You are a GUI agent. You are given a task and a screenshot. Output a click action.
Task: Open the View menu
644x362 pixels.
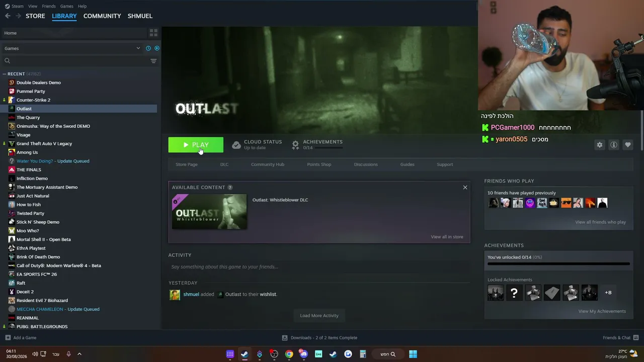(33, 6)
